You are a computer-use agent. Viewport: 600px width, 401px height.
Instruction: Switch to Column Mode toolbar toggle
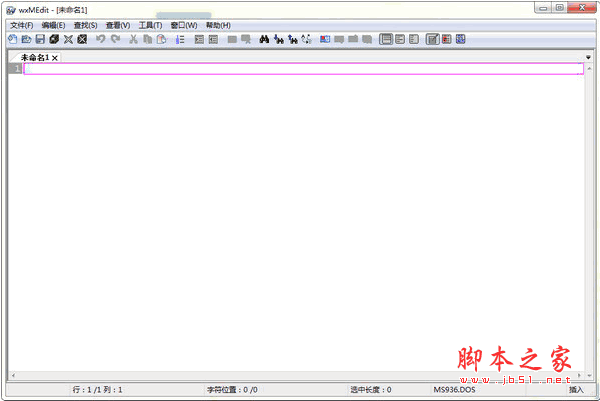pyautogui.click(x=447, y=39)
